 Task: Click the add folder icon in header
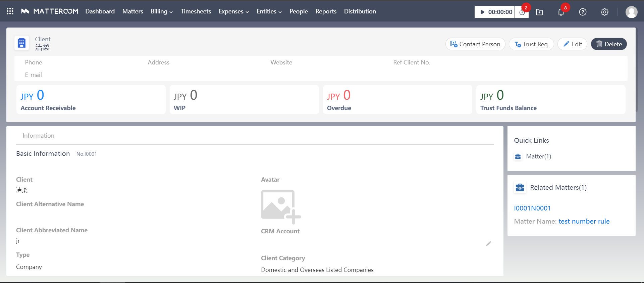tap(539, 12)
